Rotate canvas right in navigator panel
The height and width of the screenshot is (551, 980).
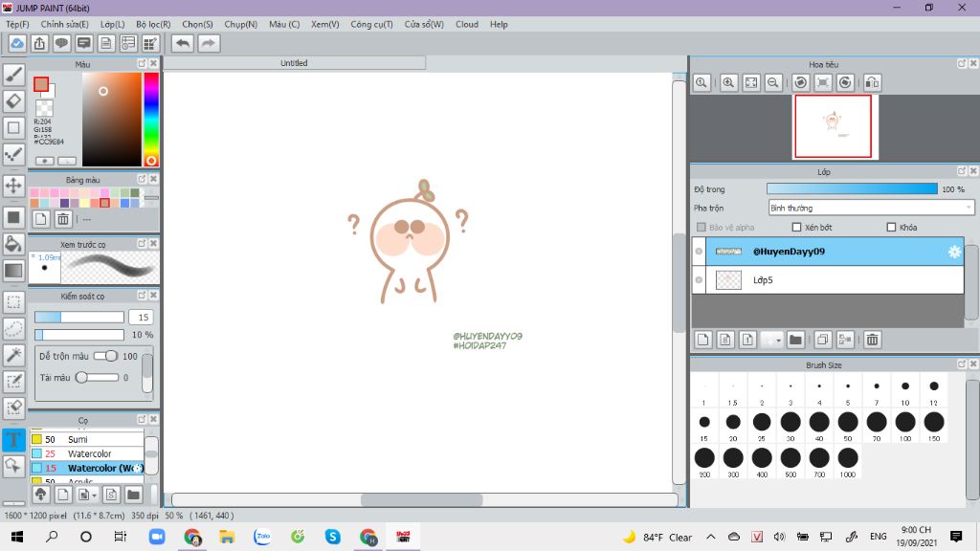[x=845, y=82]
